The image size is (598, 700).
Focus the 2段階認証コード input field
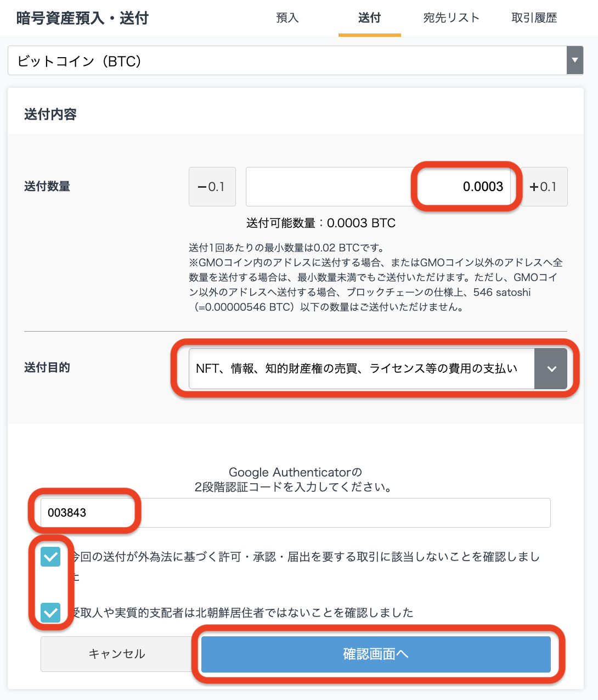(x=296, y=513)
